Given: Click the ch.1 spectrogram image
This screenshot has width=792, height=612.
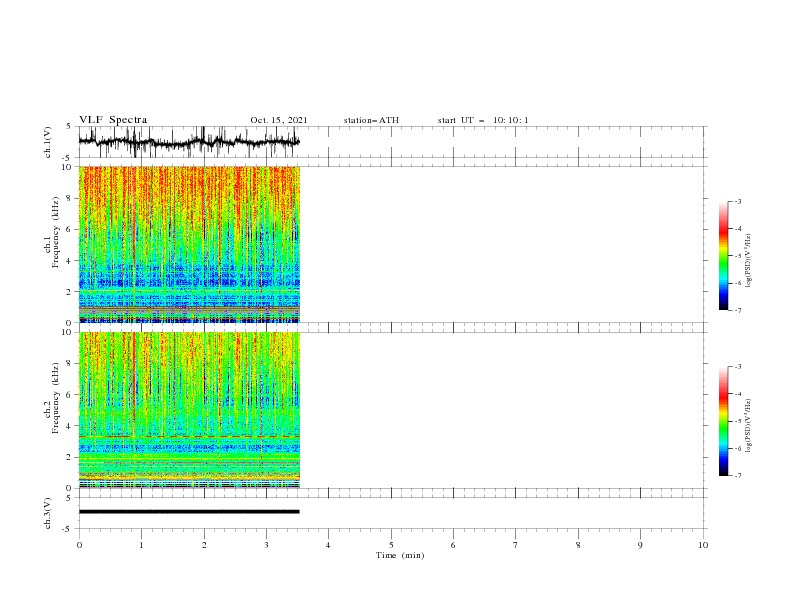Looking at the screenshot, I should click(189, 244).
